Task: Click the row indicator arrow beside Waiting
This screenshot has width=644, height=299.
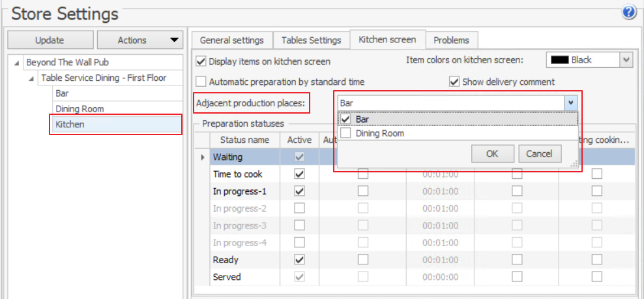Action: [202, 157]
